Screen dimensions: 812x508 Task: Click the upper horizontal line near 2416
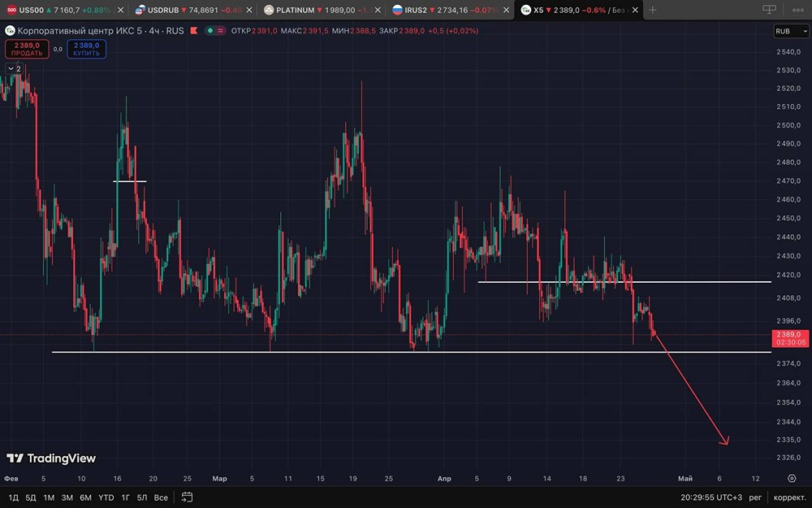tap(624, 282)
